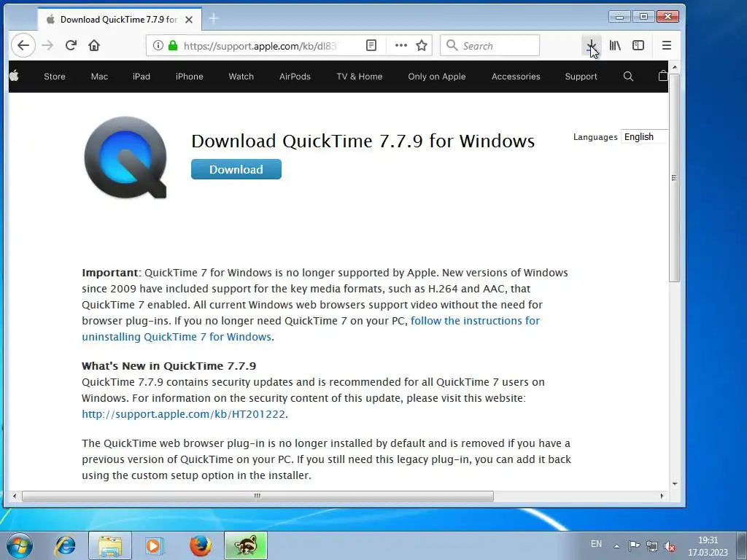
Task: Click the green secure connection padlock
Action: 173,46
